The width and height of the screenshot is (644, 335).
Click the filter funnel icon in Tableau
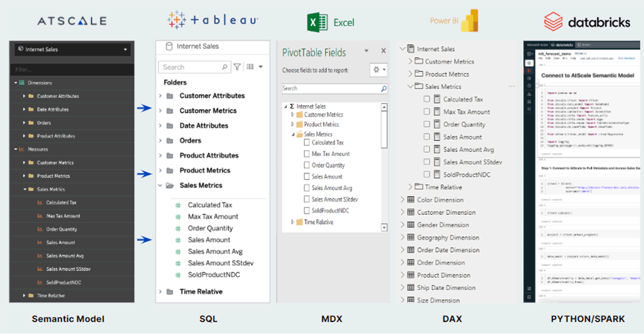(237, 67)
